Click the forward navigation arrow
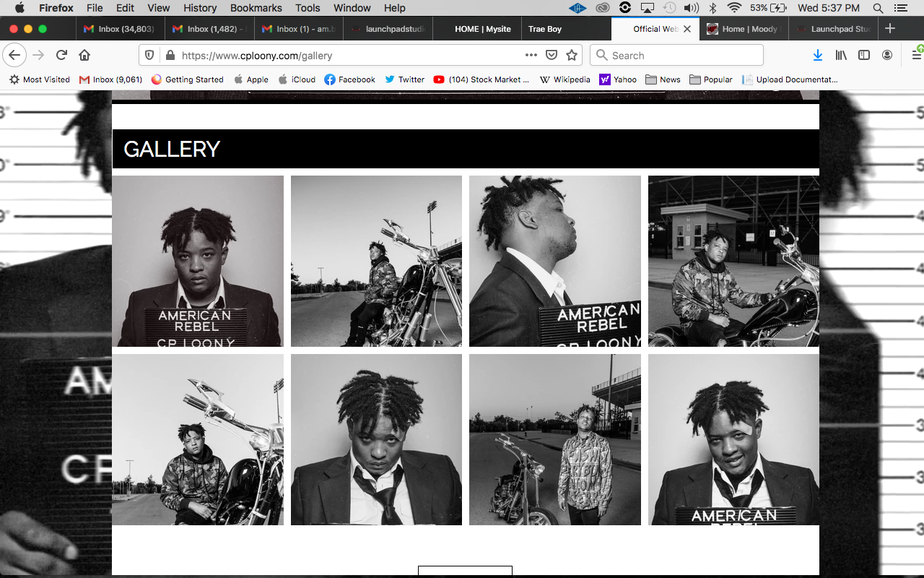 pos(38,55)
